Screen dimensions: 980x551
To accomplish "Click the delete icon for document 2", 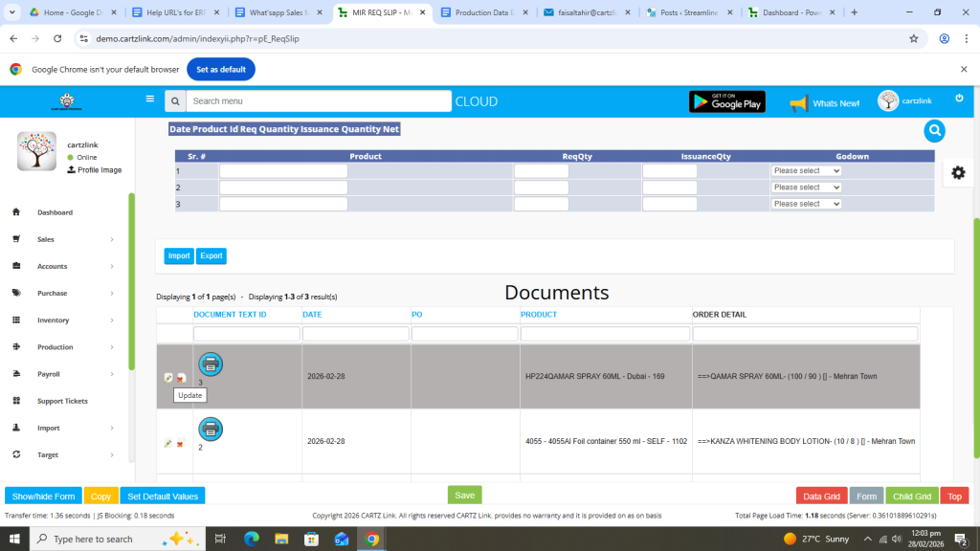I will pyautogui.click(x=180, y=443).
